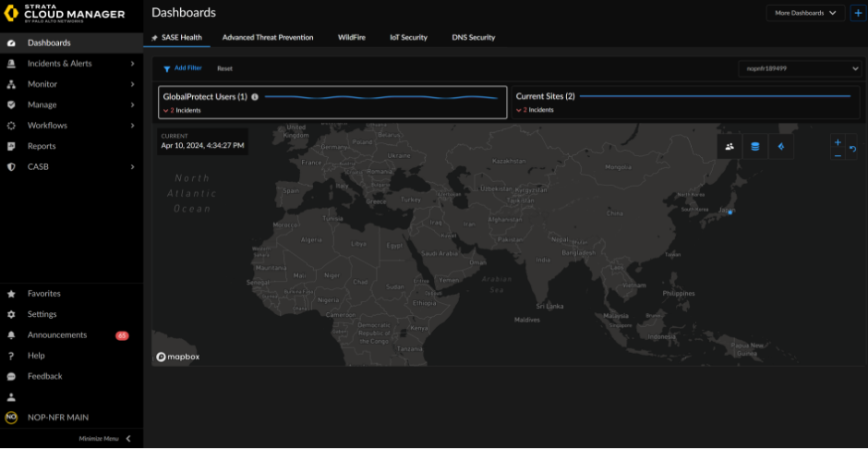The height and width of the screenshot is (449, 868).
Task: Click the Incidents & Alerts bell icon
Action: point(11,64)
